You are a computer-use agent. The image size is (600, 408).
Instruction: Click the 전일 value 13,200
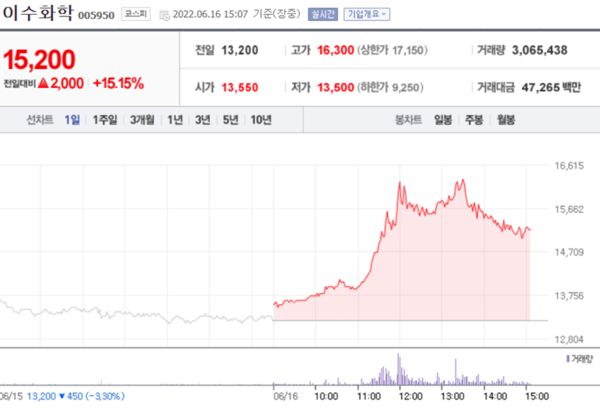point(240,50)
